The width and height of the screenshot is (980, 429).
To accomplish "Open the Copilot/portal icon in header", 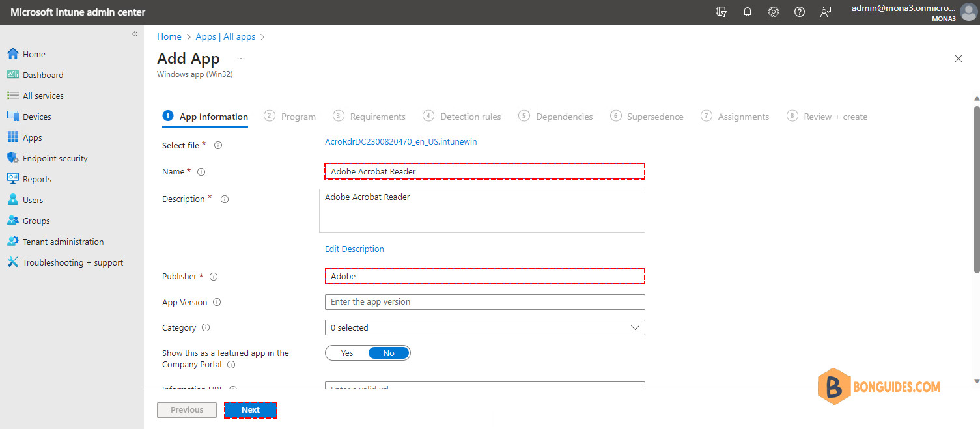I will tap(721, 12).
